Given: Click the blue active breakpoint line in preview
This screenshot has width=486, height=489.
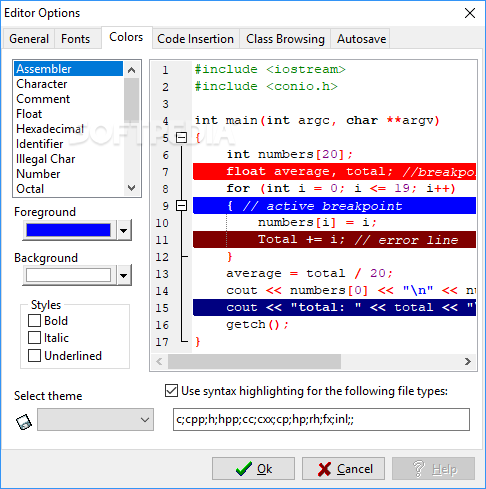Looking at the screenshot, I should tap(334, 206).
